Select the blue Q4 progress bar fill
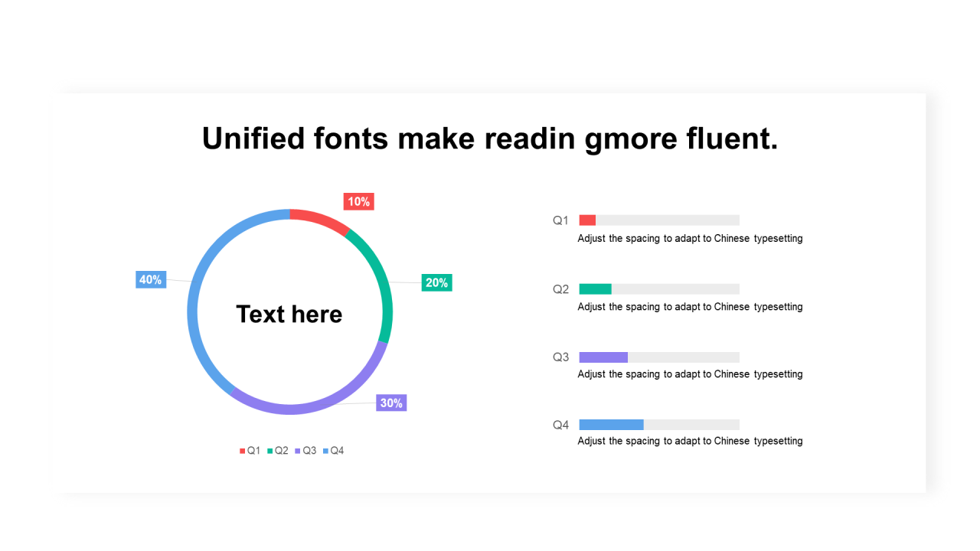Screen dimensions: 980x551 pos(611,425)
